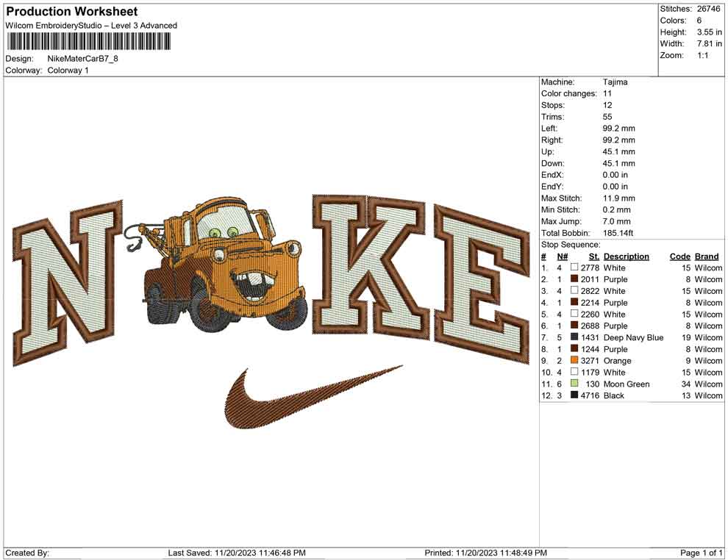Screen dimensions: 728x560
Task: Click the Stitches value 26746
Action: pos(708,9)
